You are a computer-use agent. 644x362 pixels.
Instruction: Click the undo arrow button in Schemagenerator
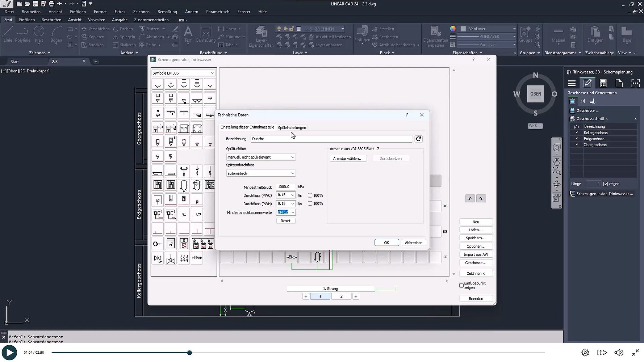pyautogui.click(x=470, y=199)
